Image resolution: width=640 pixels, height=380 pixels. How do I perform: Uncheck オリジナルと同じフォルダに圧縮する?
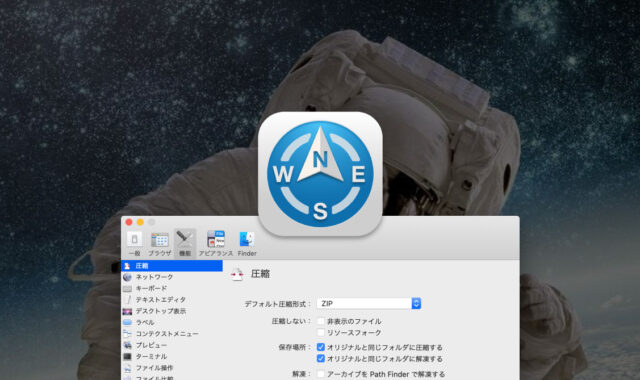tap(321, 347)
